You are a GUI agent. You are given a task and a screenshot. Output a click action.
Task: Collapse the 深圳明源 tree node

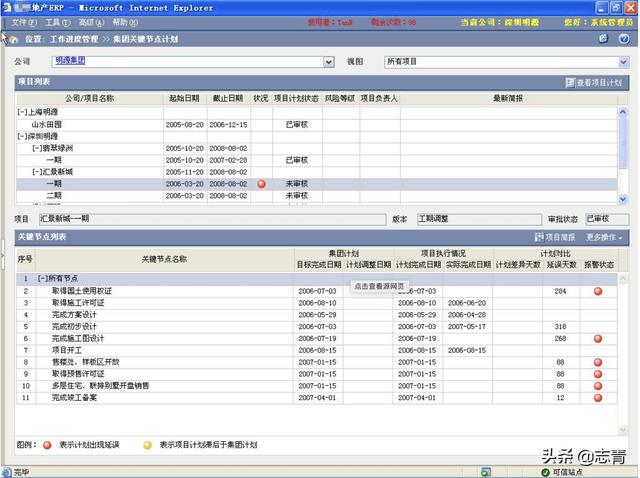tap(22, 136)
